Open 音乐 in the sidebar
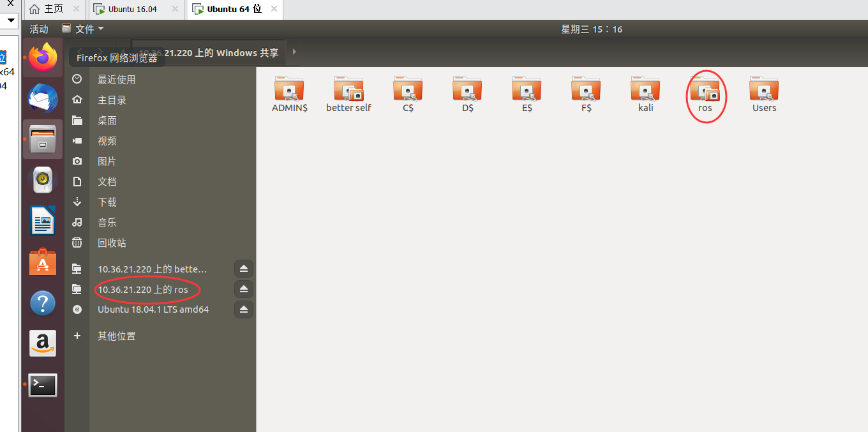Screen dimensions: 868x432 (160, 222)
